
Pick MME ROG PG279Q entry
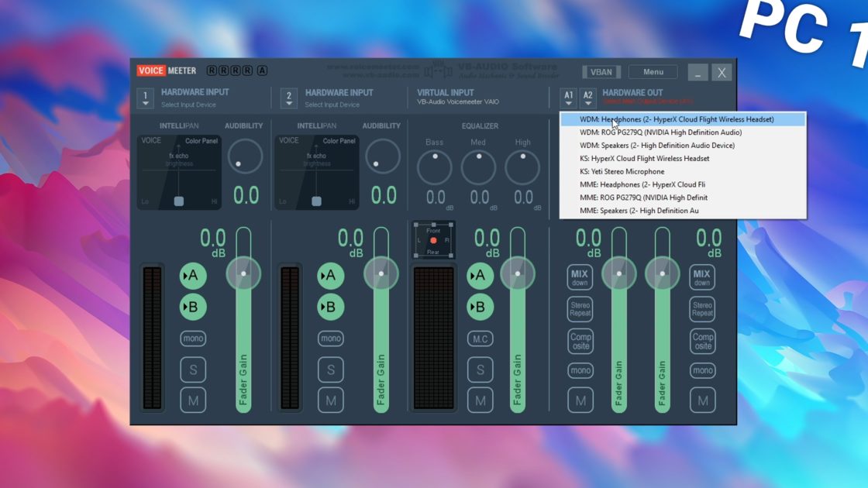coord(683,198)
